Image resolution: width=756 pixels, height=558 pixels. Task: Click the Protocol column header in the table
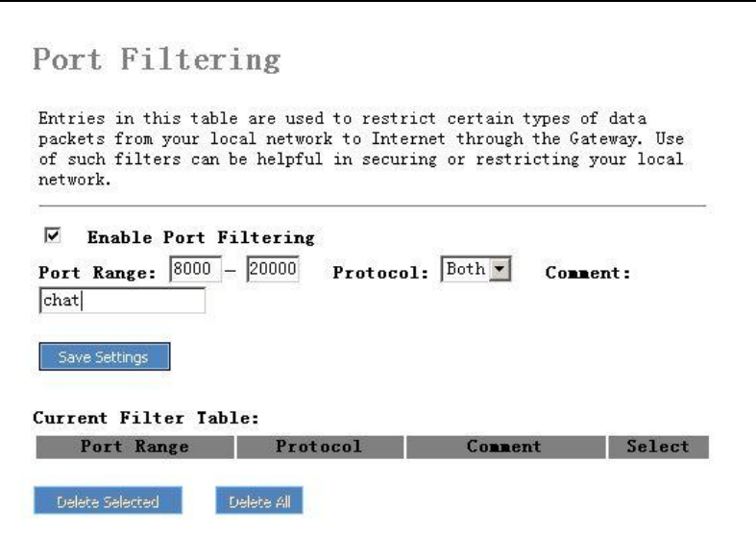(x=318, y=447)
